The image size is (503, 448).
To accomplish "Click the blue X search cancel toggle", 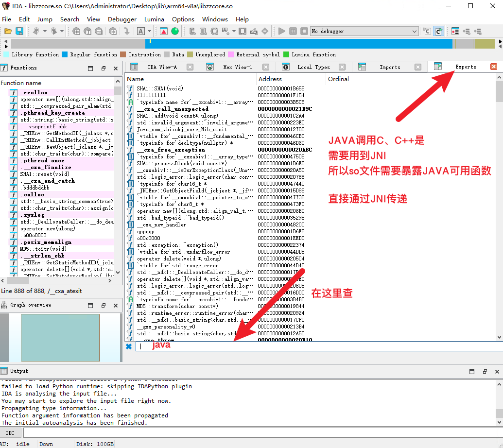I will [128, 346].
